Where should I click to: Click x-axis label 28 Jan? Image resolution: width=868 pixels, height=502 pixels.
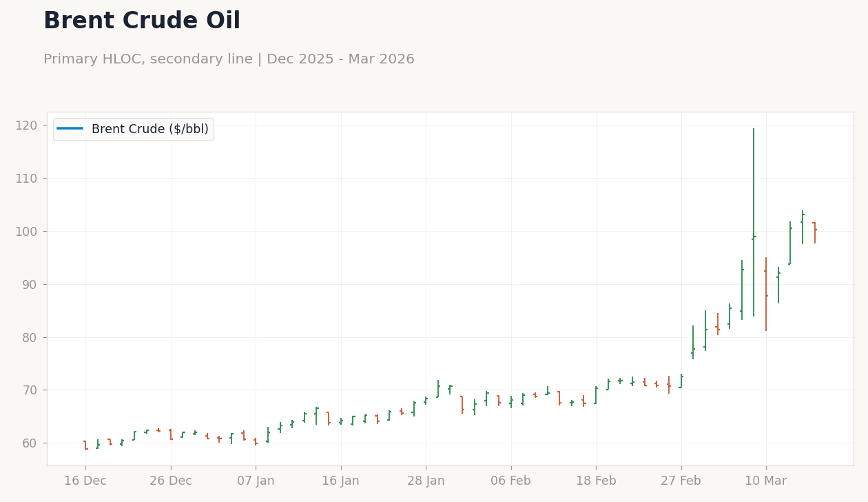pos(426,481)
